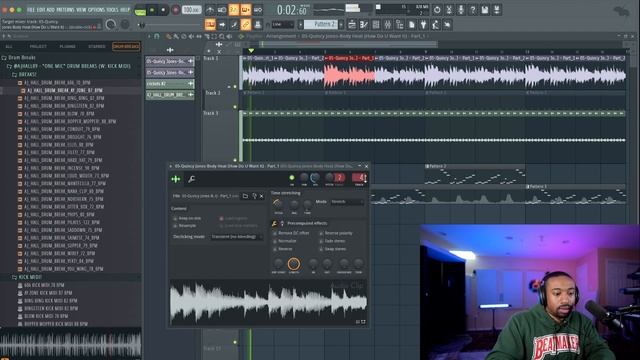Select first 05-Quincy Jones clip in picker
Image resolution: width=640 pixels, height=360 pixels.
click(x=170, y=61)
